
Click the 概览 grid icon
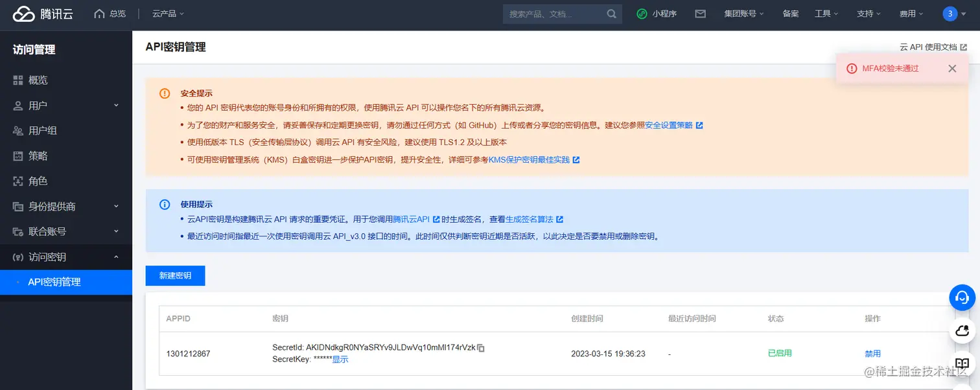(x=17, y=80)
